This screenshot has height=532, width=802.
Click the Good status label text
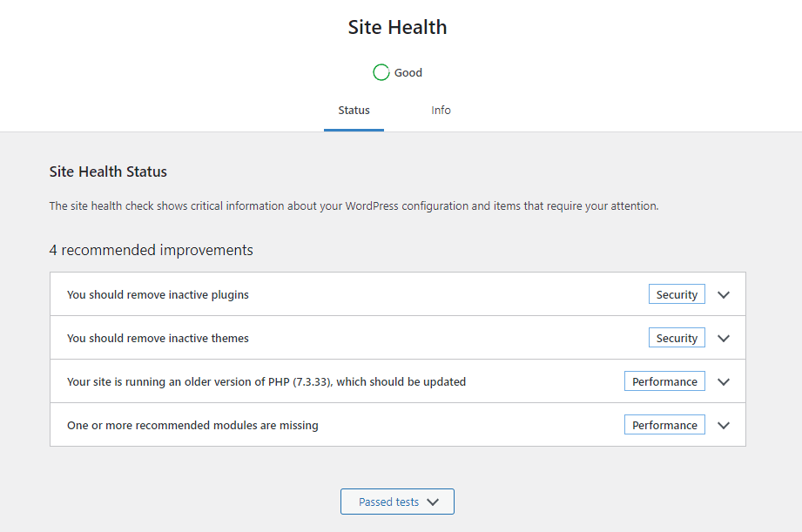point(408,73)
